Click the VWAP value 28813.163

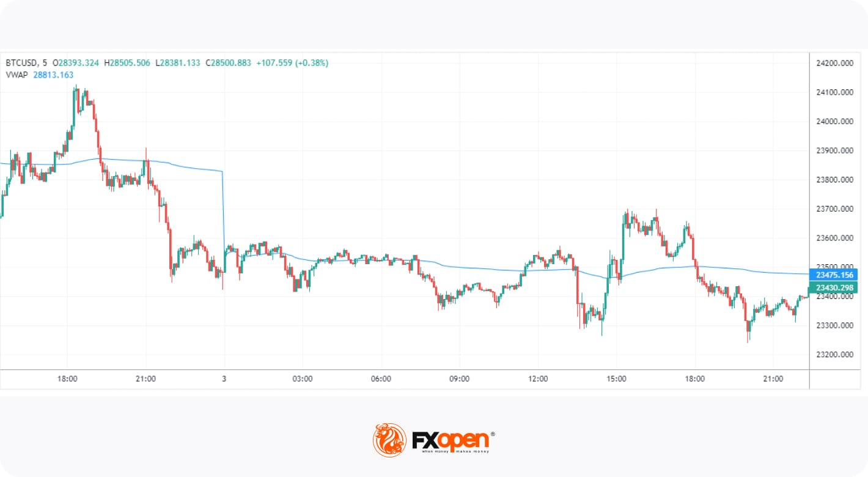(53, 75)
